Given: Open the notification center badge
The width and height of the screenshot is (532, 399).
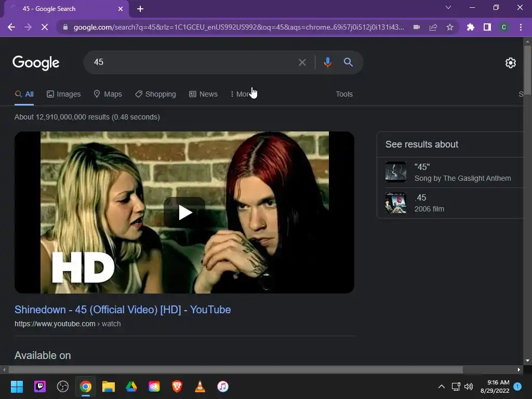Looking at the screenshot, I should [x=517, y=387].
